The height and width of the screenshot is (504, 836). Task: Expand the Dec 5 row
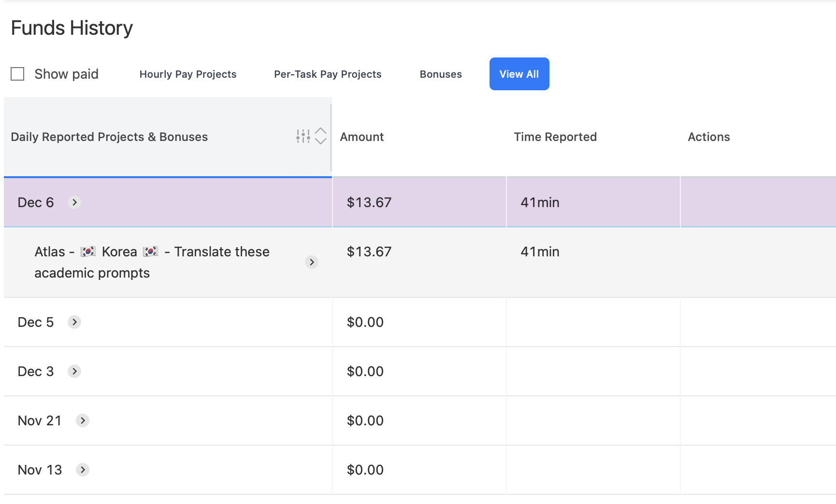pos(74,322)
